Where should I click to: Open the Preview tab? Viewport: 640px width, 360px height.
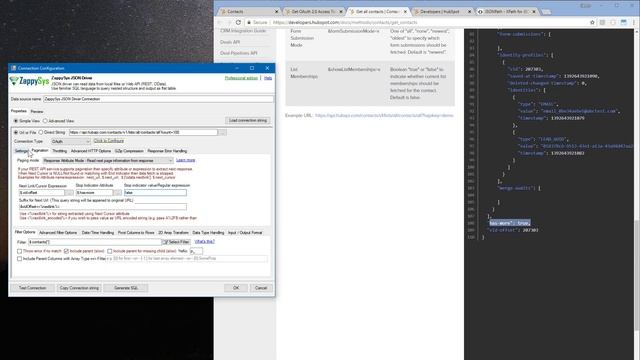click(37, 111)
